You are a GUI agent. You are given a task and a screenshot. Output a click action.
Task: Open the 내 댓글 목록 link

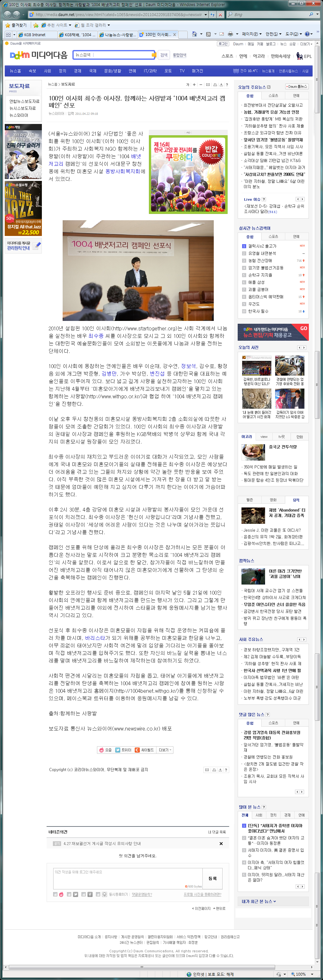pos(217,832)
